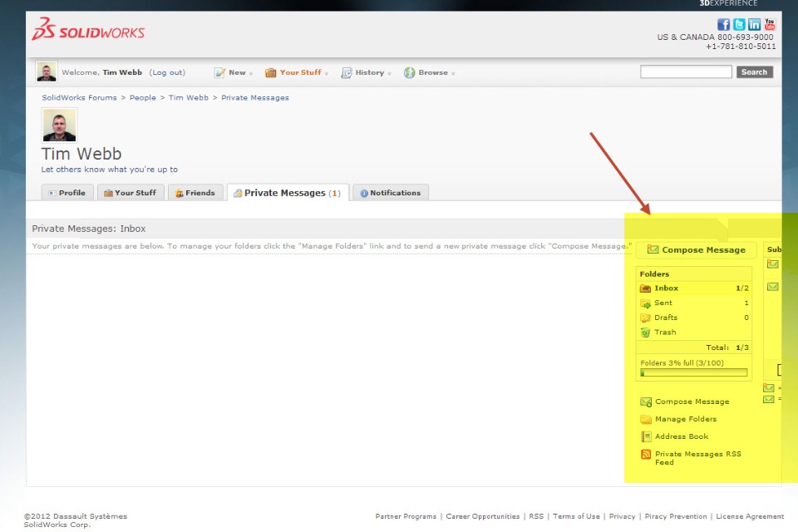Screen dimensions: 798x532
Task: Open the Address Book link
Action: pos(682,436)
